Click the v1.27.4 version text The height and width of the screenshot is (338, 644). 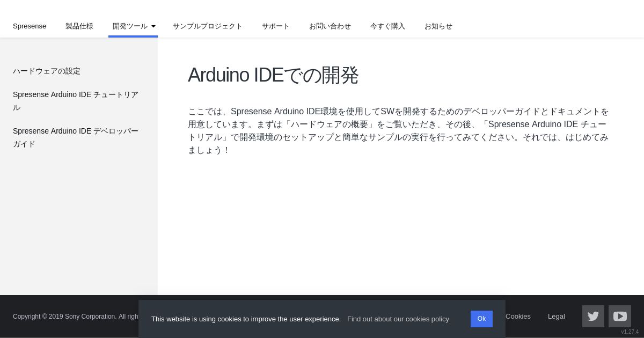point(630,332)
